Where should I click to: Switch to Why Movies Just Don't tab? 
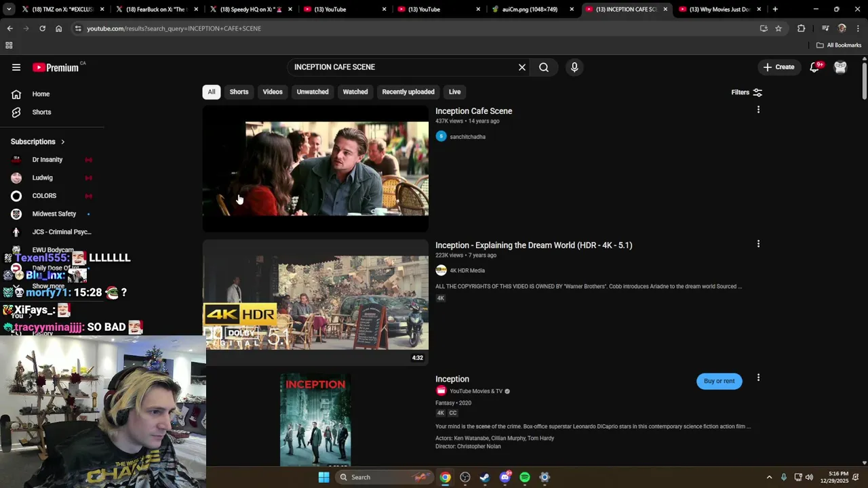tap(720, 9)
